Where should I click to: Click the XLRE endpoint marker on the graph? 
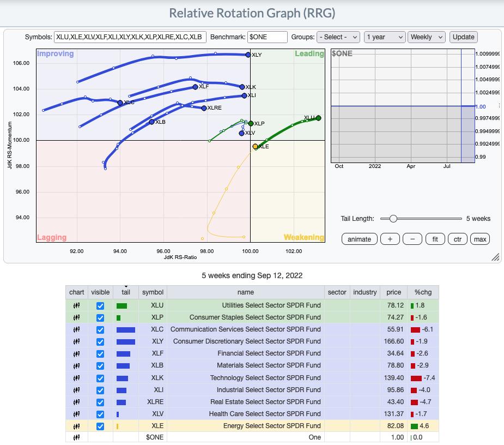point(204,108)
